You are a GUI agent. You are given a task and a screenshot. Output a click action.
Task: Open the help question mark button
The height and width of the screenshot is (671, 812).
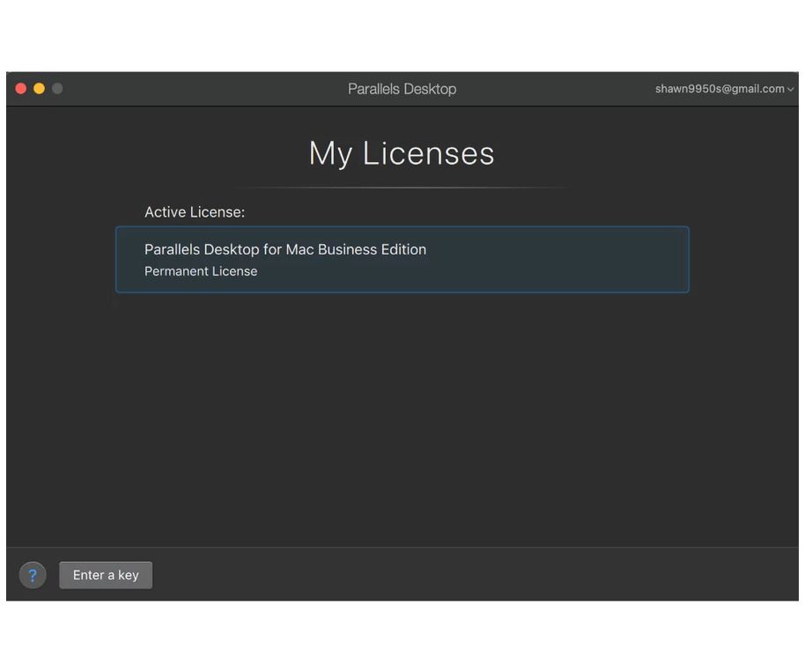pos(33,575)
